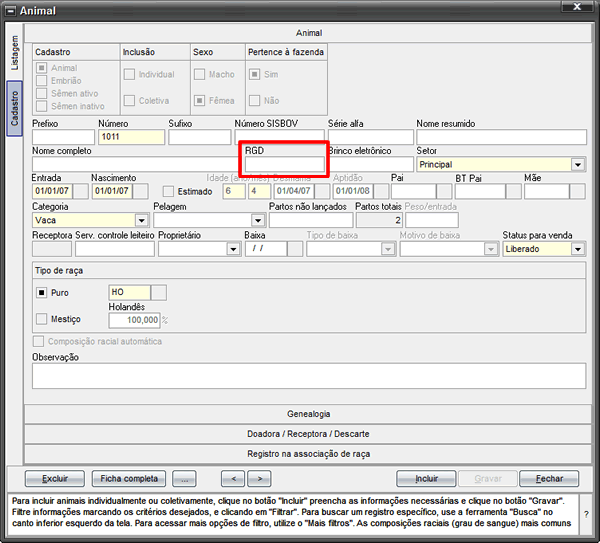Toggle the Sêmen inativo checkbox
The height and width of the screenshot is (543, 600).
point(41,106)
